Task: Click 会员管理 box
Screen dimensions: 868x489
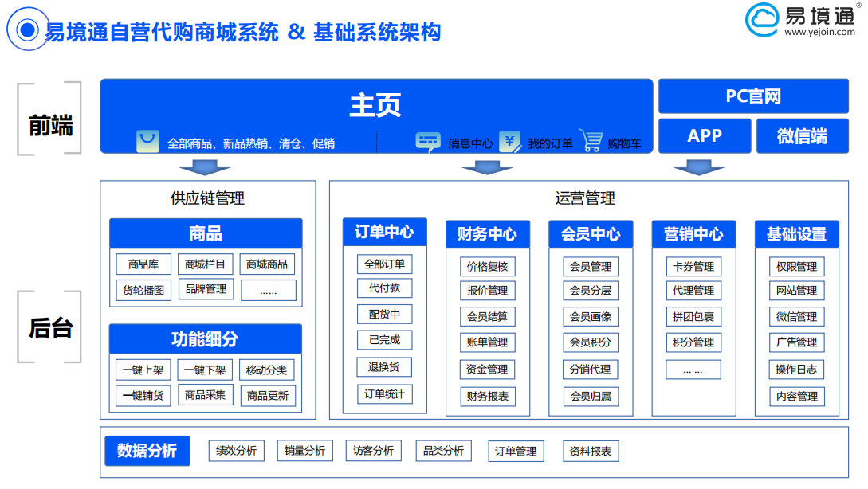Action: tap(591, 267)
